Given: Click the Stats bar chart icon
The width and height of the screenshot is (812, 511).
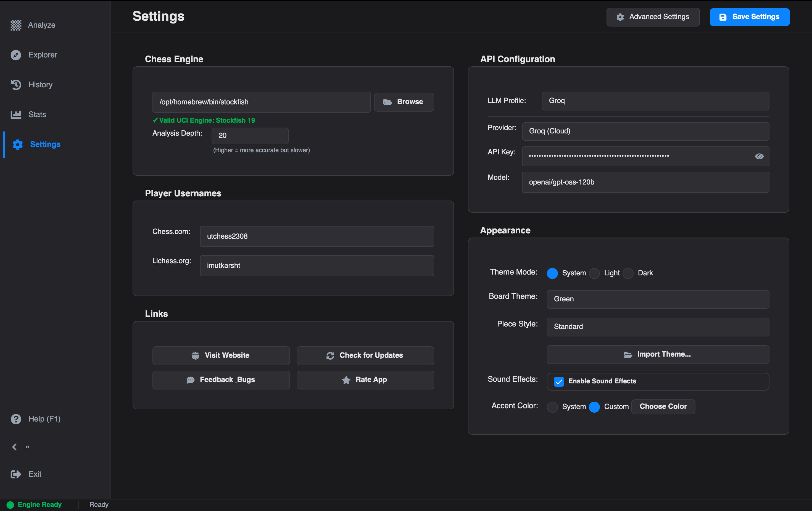Looking at the screenshot, I should coord(16,114).
